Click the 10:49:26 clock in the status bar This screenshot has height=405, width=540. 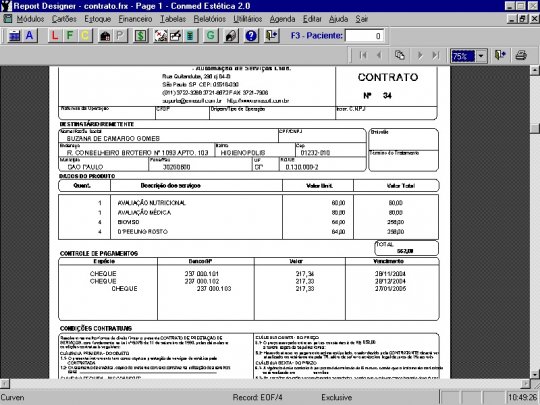[522, 397]
